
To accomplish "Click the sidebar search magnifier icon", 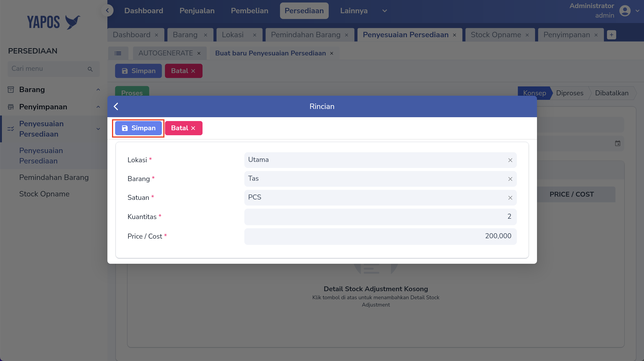I will [90, 69].
